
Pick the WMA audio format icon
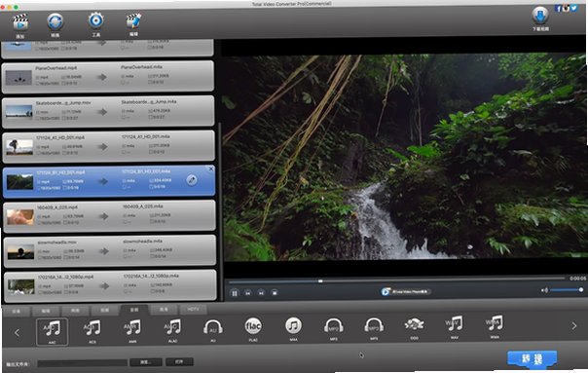pyautogui.click(x=495, y=324)
